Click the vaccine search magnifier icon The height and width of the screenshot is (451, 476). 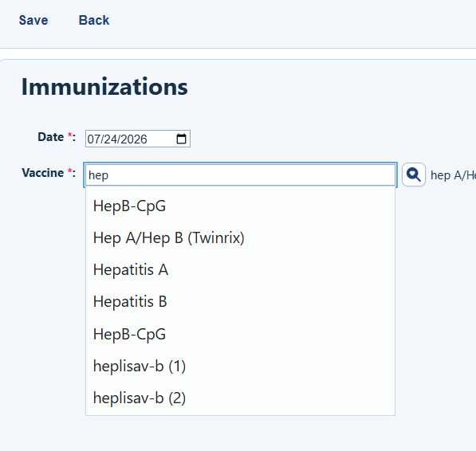pyautogui.click(x=414, y=175)
